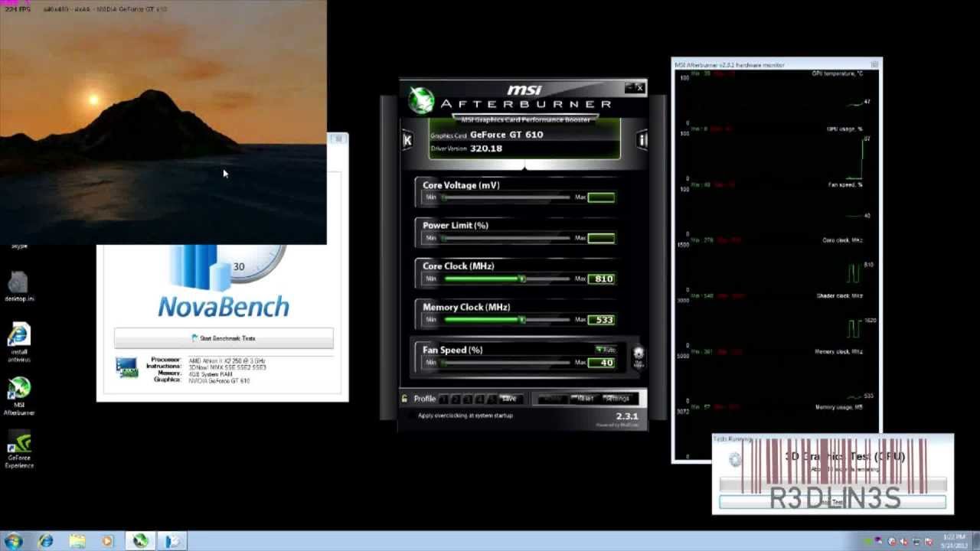Click the Core clock graph in monitor
Screen dimensions: 980x551
[778, 265]
